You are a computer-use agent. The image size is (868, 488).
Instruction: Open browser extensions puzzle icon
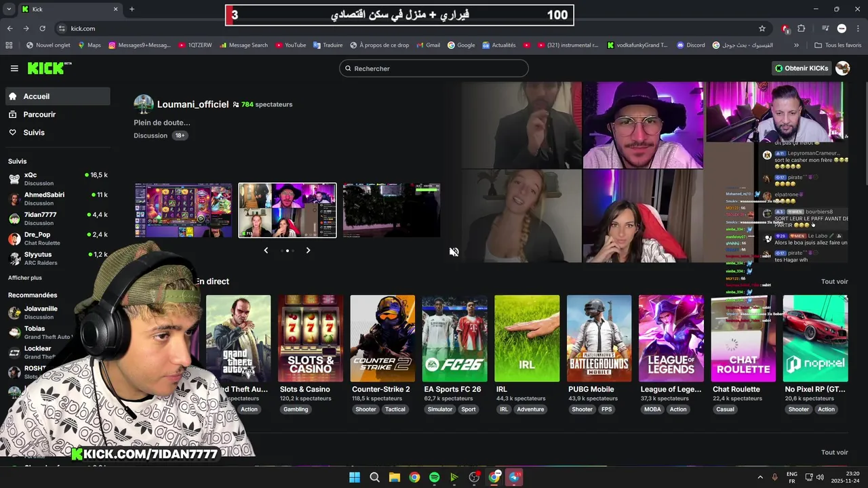[802, 28]
